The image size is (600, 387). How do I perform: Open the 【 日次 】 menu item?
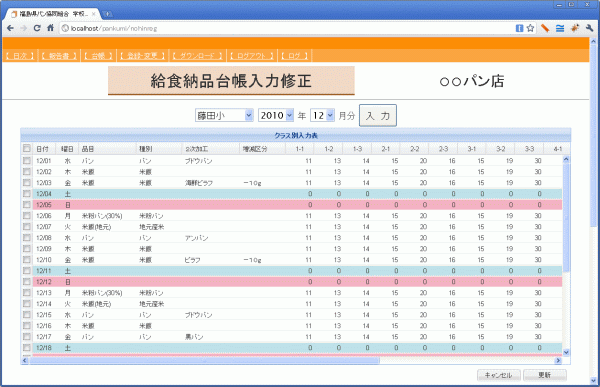(20, 56)
